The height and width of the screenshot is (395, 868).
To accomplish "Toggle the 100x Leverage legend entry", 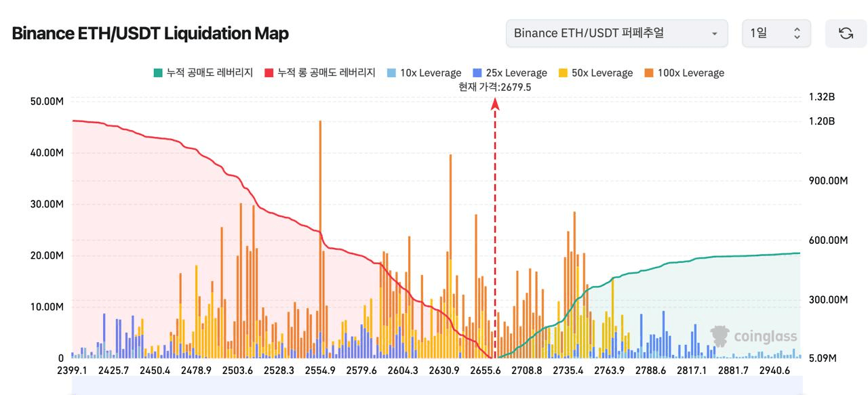I will (x=684, y=72).
